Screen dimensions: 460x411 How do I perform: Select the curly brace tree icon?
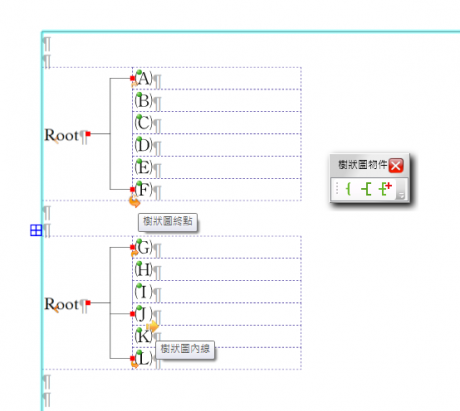click(348, 189)
